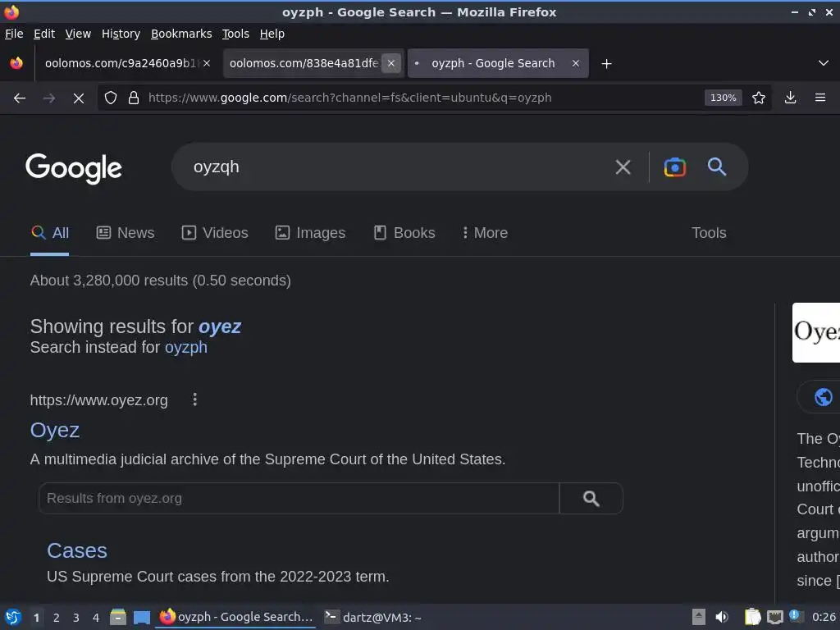The width and height of the screenshot is (840, 630).
Task: Click the suggested oyez correction link
Action: tap(220, 326)
